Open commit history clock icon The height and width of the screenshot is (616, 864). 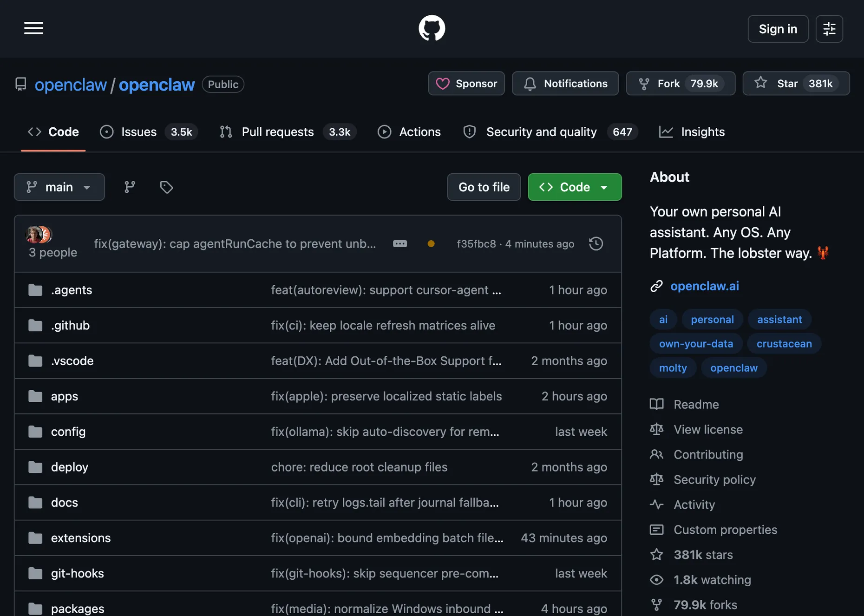pyautogui.click(x=596, y=244)
